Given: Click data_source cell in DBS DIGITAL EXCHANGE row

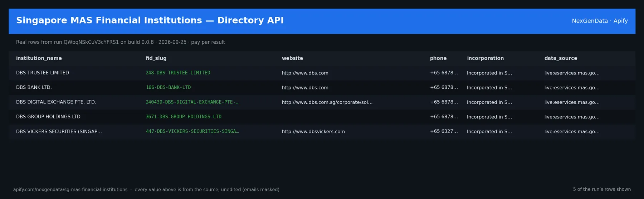Looking at the screenshot, I should click(572, 102).
